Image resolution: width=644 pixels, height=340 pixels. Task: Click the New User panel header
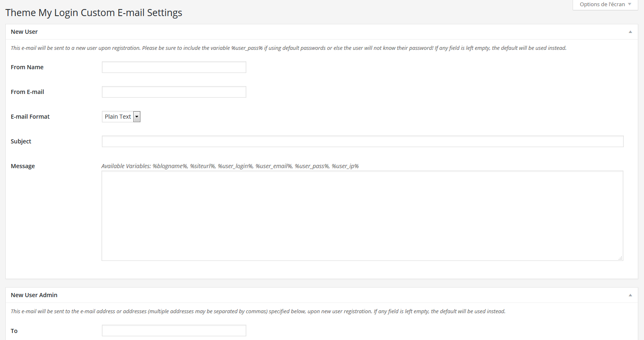[x=322, y=32]
